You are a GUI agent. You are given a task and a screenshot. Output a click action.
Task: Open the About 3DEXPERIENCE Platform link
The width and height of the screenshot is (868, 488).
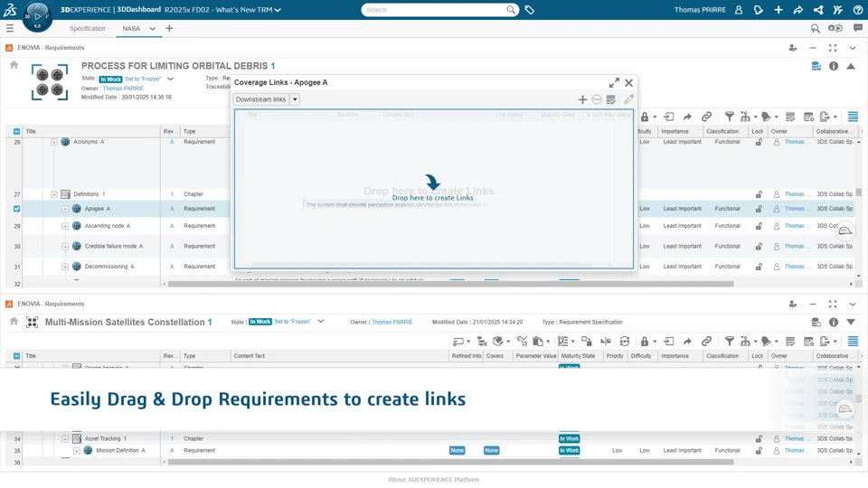pos(434,480)
